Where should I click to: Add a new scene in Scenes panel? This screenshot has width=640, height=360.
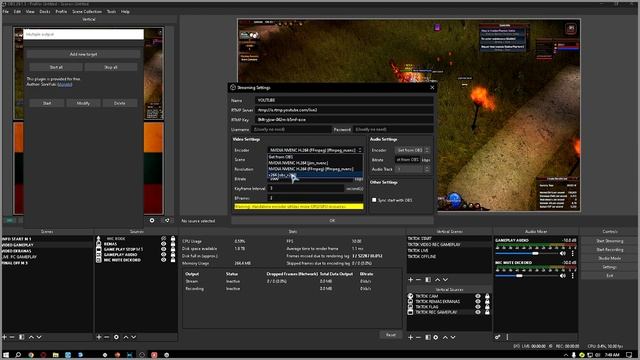point(4,337)
